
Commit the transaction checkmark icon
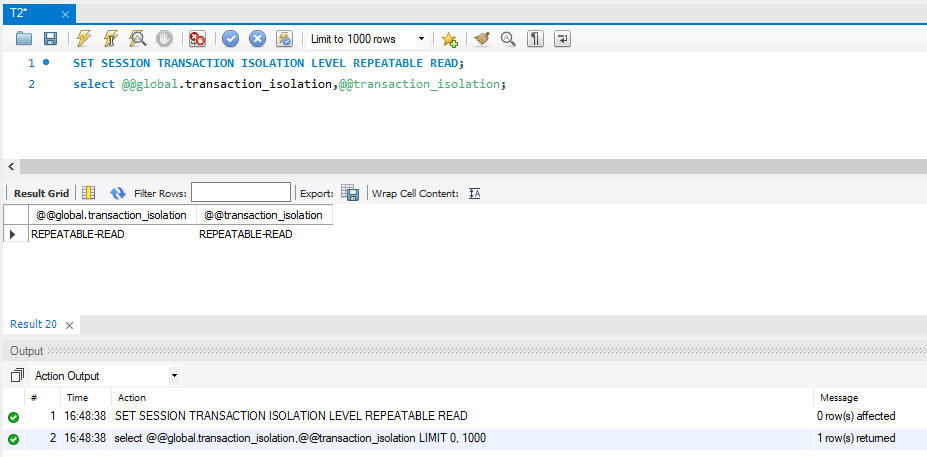231,39
